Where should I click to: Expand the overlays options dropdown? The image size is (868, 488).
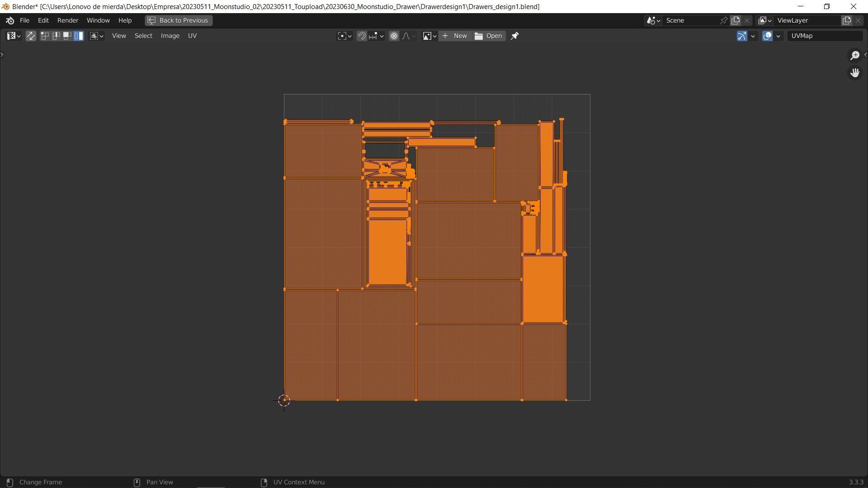click(778, 36)
